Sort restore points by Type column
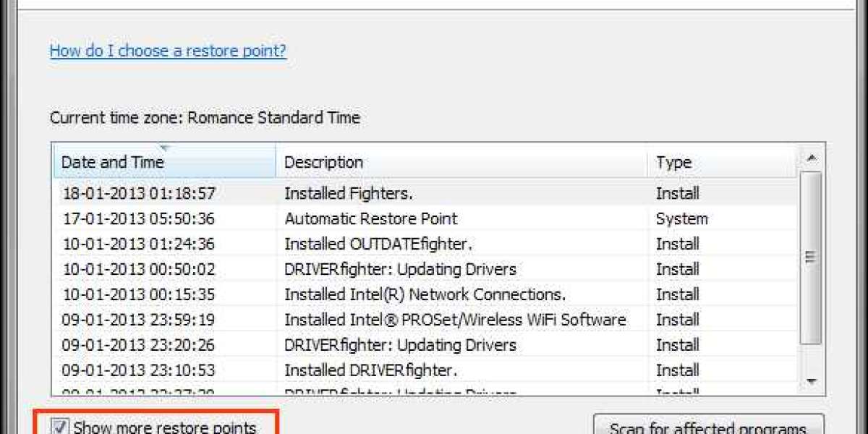Image resolution: width=868 pixels, height=434 pixels. coord(673,162)
